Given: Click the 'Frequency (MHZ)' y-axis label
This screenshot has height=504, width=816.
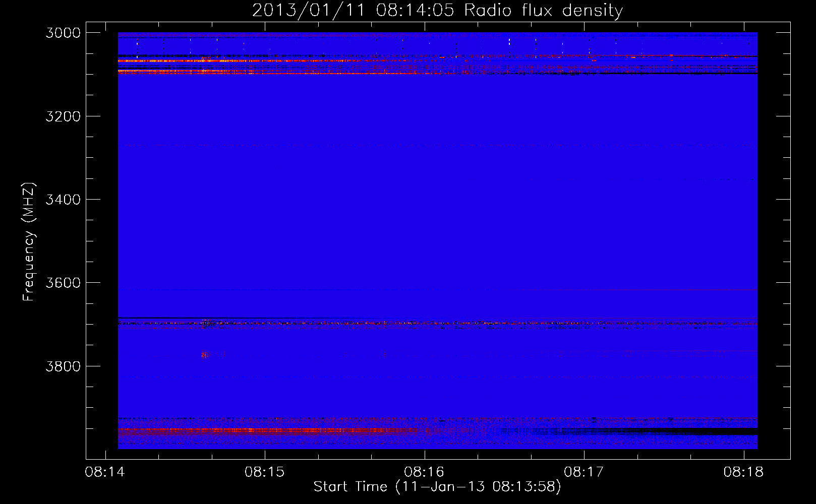Looking at the screenshot, I should click(29, 242).
